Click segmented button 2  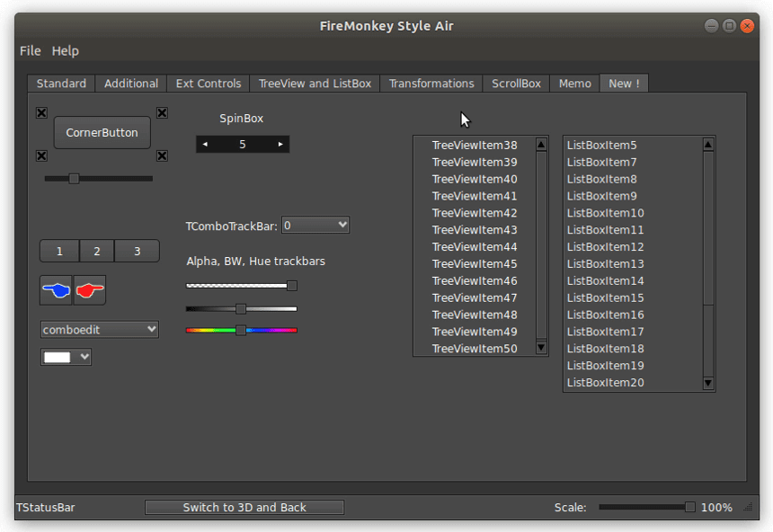97,251
